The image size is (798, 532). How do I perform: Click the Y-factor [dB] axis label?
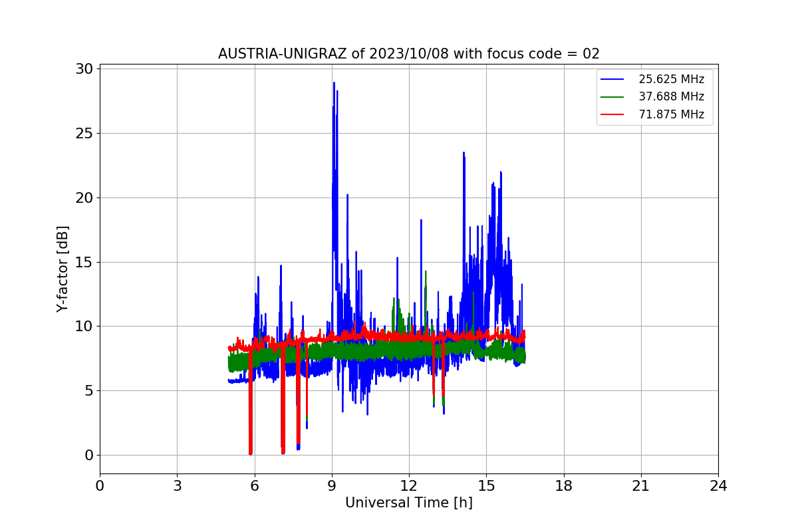[63, 269]
